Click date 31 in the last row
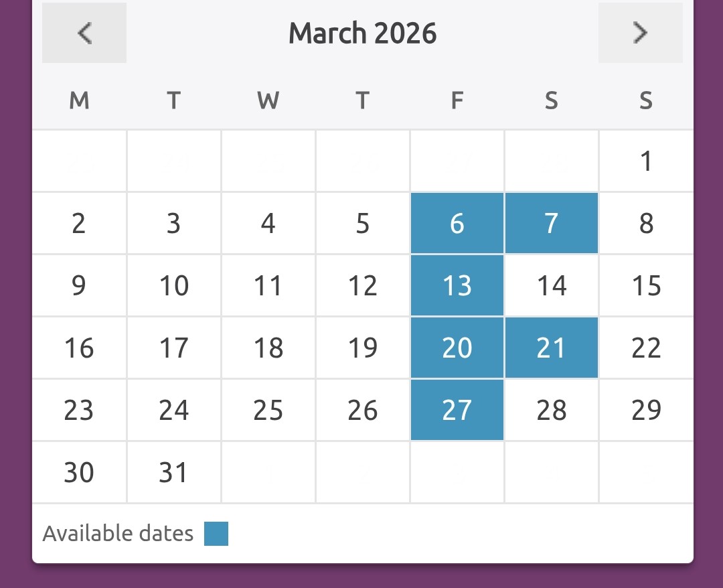This screenshot has height=588, width=723. click(x=173, y=473)
